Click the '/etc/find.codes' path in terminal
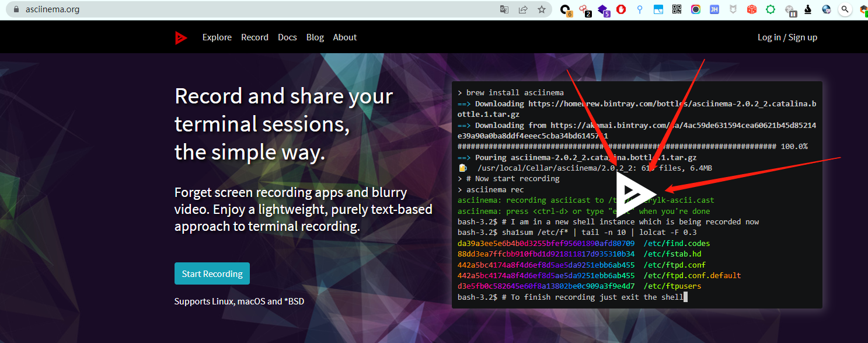This screenshot has height=343, width=868. tap(677, 243)
